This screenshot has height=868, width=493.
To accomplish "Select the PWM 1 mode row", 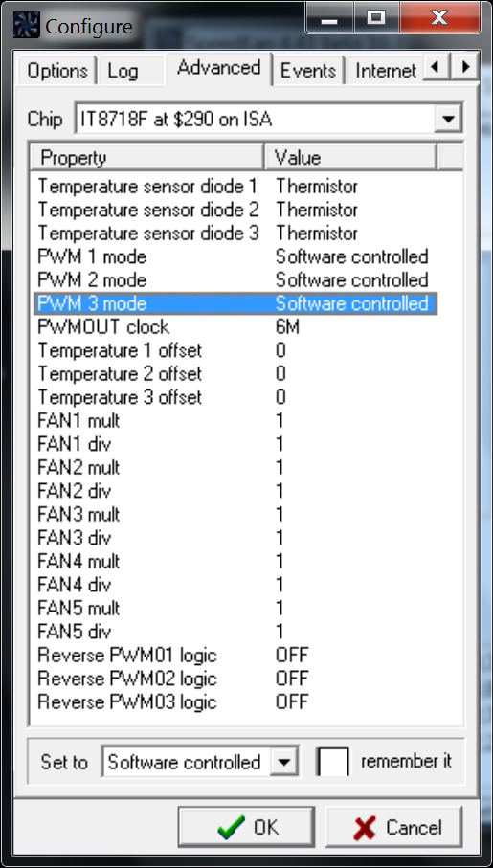I will (x=235, y=256).
